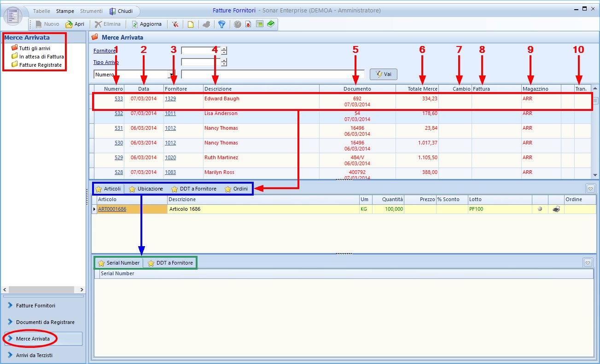The image size is (600, 364).
Task: Open the round application menu button
Action: [13, 16]
